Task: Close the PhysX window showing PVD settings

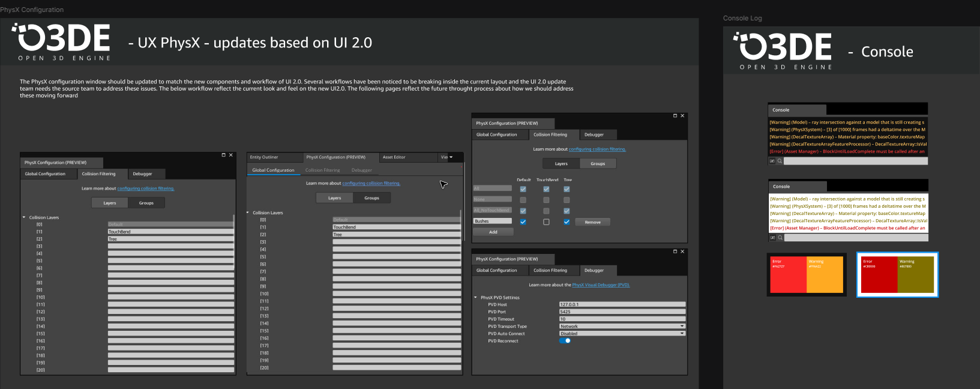Action: coord(682,252)
